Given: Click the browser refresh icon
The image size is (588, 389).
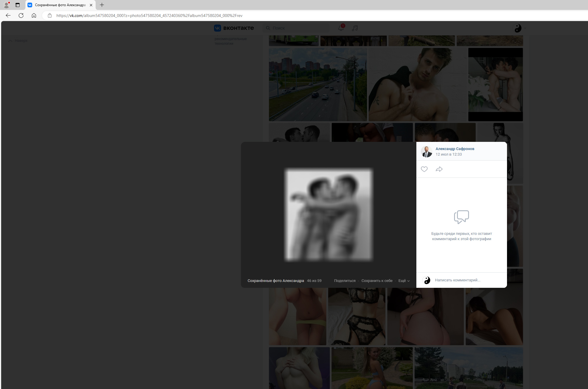Looking at the screenshot, I should click(x=21, y=16).
